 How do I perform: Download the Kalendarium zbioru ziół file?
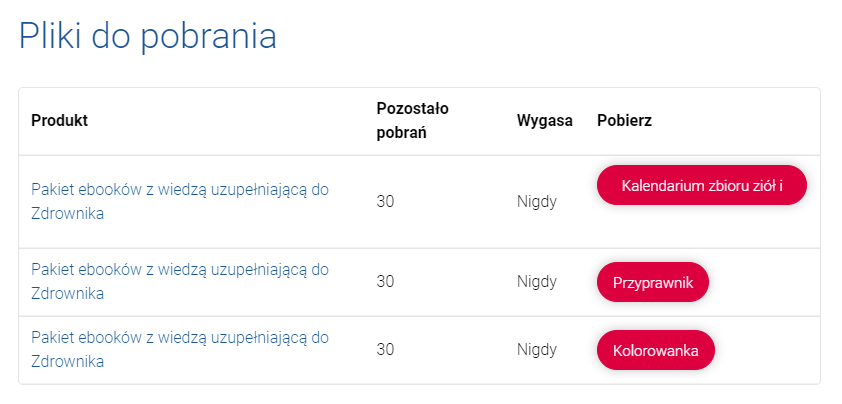[x=701, y=185]
